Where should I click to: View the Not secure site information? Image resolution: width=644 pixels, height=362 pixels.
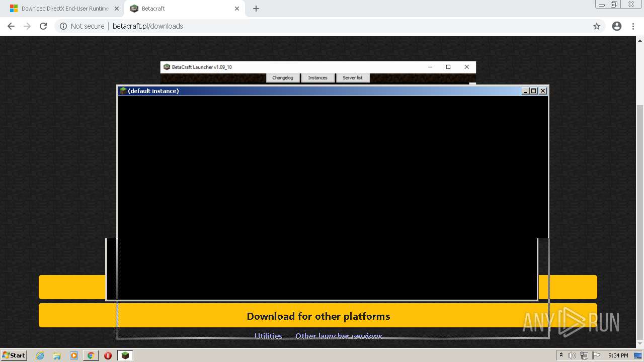coord(82,26)
